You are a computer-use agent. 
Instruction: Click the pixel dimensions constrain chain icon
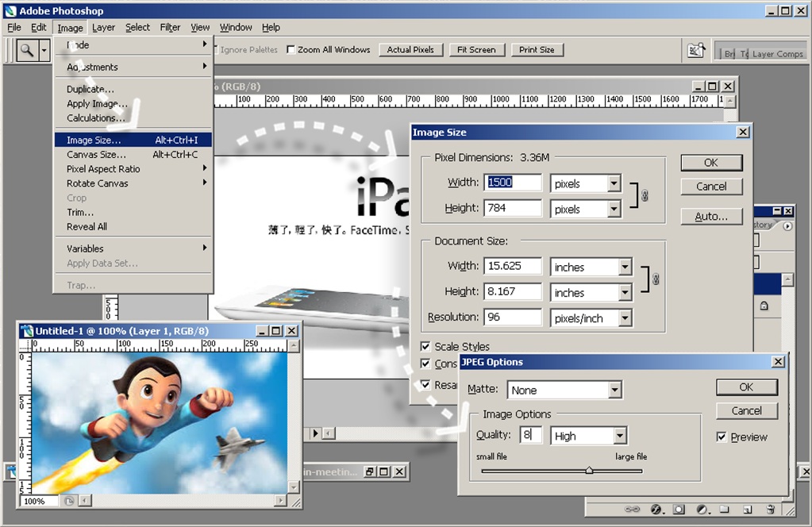645,196
